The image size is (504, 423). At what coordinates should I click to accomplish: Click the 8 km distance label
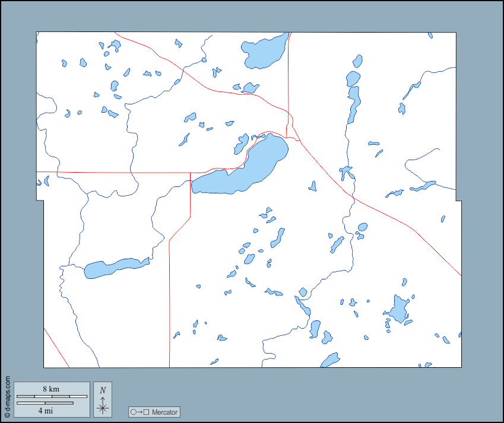point(50,389)
